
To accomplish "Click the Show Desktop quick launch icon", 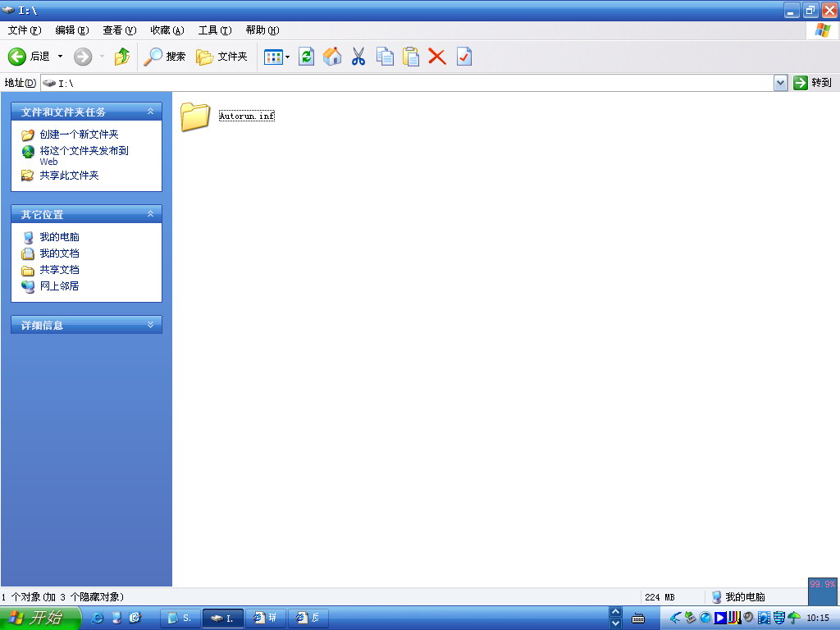I will [x=116, y=618].
